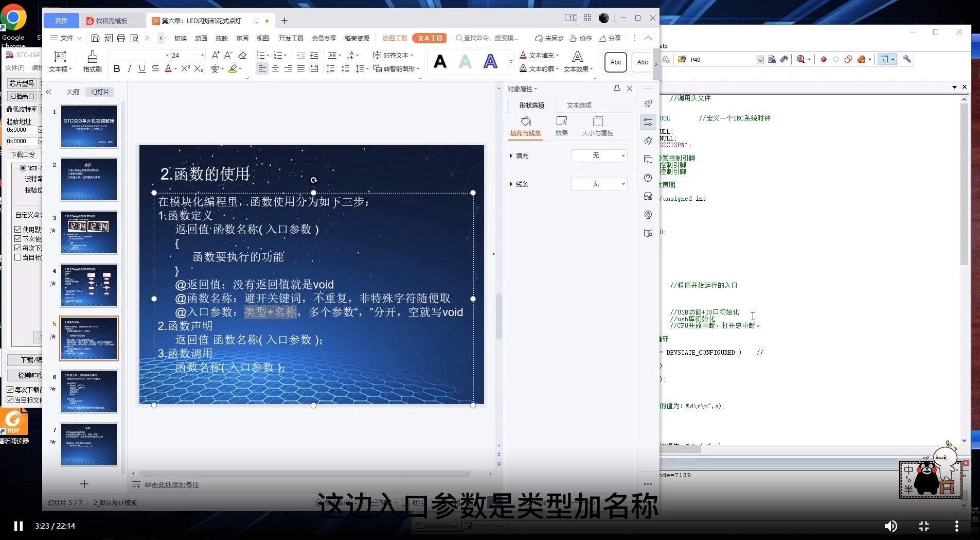Image resolution: width=980 pixels, height=540 pixels.
Task: Toggle the 使用默 checkbox in STC-ISP
Action: (x=18, y=229)
